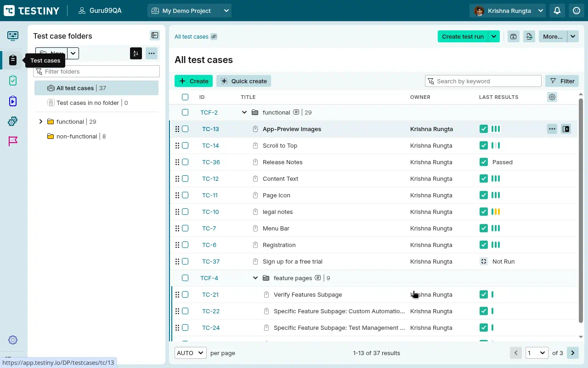
Task: Collapse the feature pages group in table
Action: point(255,278)
